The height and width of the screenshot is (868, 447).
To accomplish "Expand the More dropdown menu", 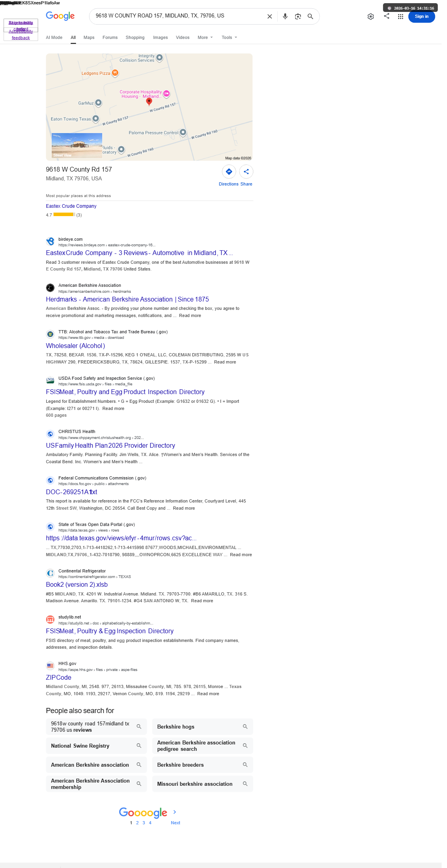I will (205, 37).
